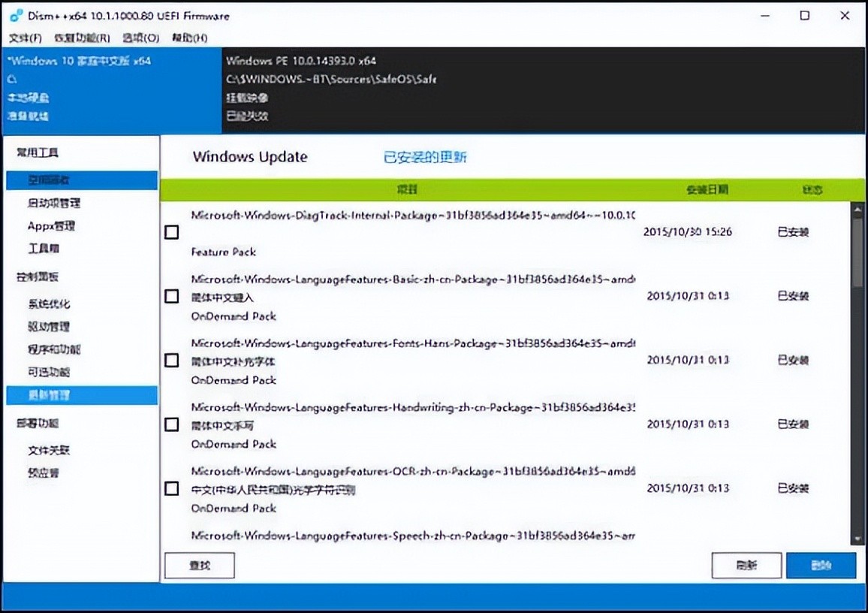The width and height of the screenshot is (868, 613).
Task: Open 空间回收 in the sidebar
Action: 49,180
